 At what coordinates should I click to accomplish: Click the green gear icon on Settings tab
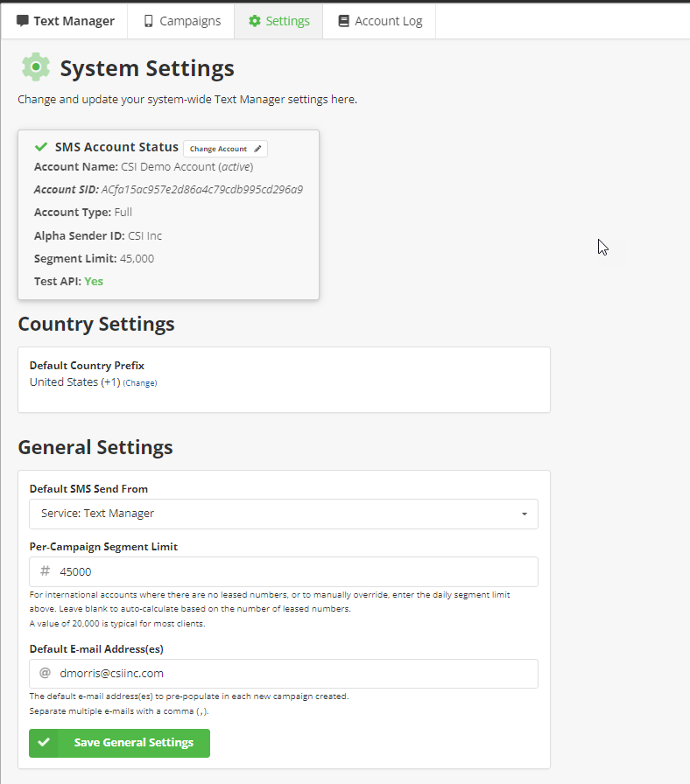[x=255, y=21]
